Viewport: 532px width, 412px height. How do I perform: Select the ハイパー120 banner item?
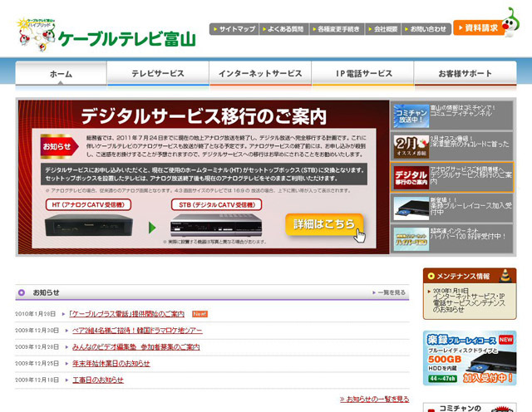point(451,238)
